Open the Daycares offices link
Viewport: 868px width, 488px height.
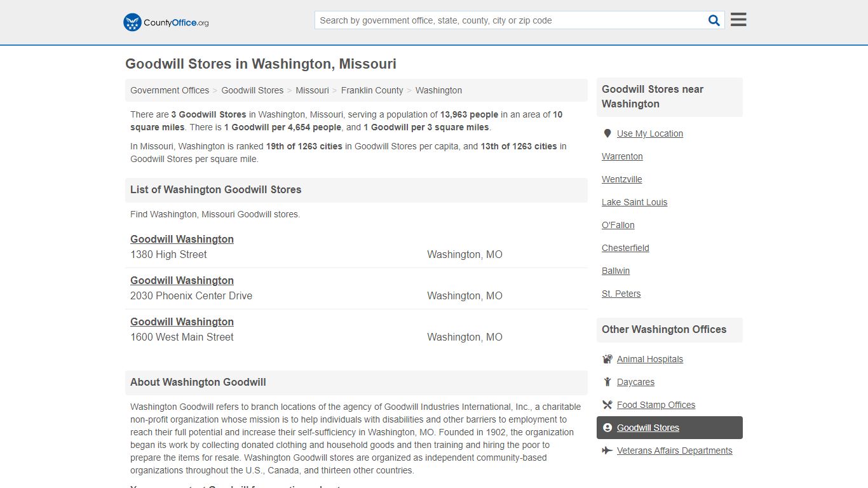coord(635,382)
